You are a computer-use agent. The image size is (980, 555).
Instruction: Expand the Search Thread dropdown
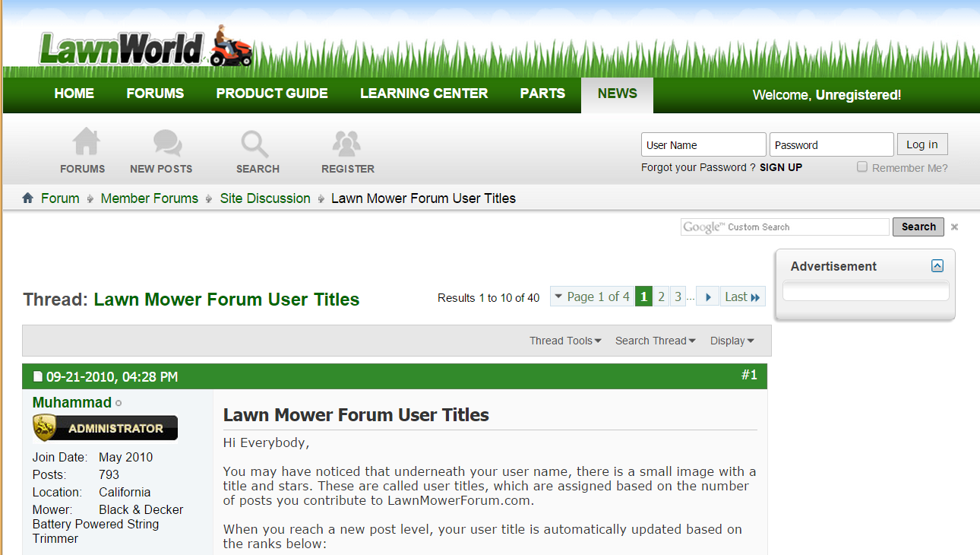655,341
